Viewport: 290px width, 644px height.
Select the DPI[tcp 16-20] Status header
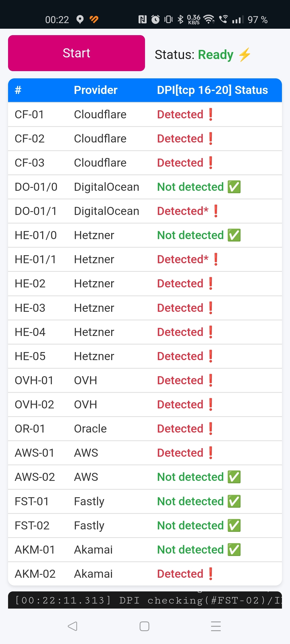pyautogui.click(x=212, y=90)
